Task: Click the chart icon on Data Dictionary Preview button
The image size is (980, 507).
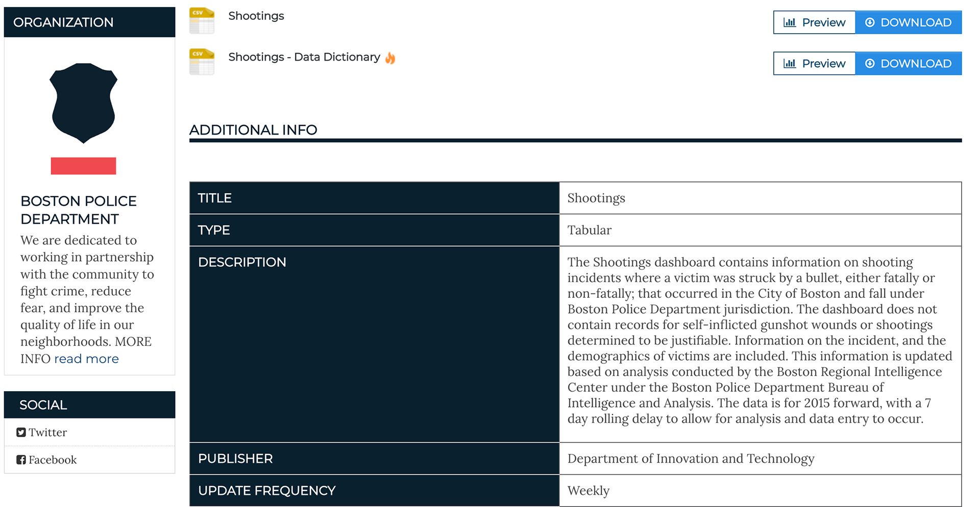Action: click(x=790, y=64)
